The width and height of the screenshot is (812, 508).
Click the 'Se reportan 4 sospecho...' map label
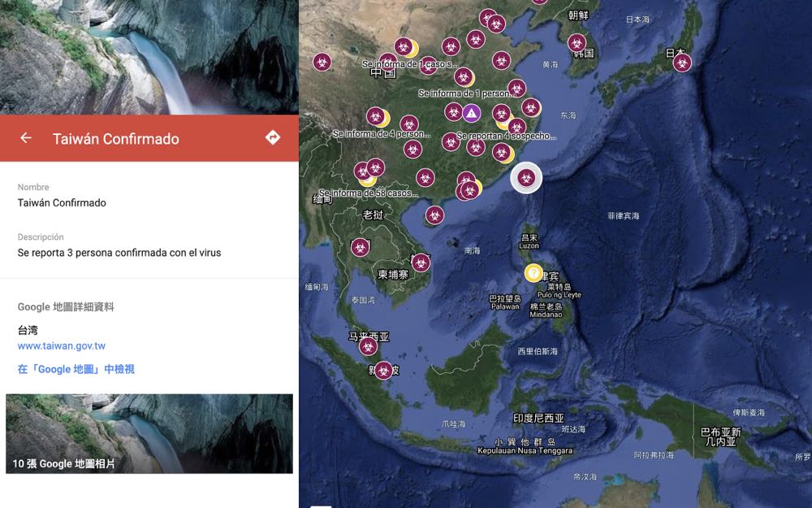[506, 136]
